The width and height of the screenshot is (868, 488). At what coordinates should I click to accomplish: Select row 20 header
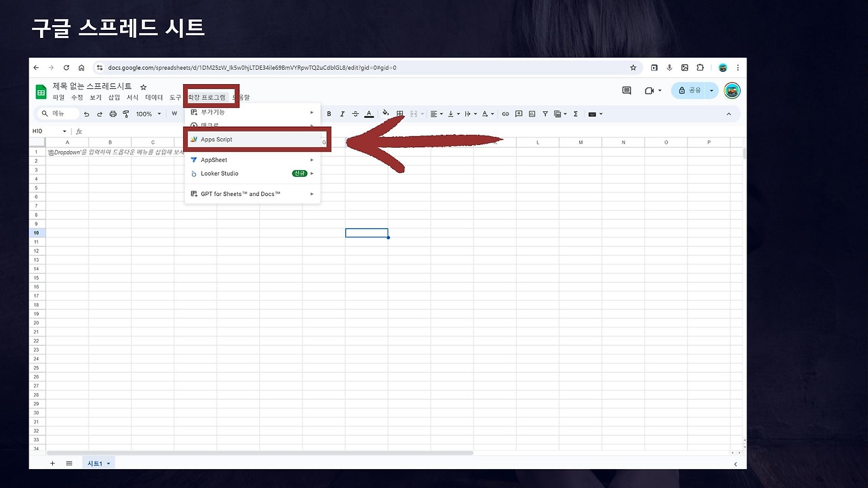(37, 323)
